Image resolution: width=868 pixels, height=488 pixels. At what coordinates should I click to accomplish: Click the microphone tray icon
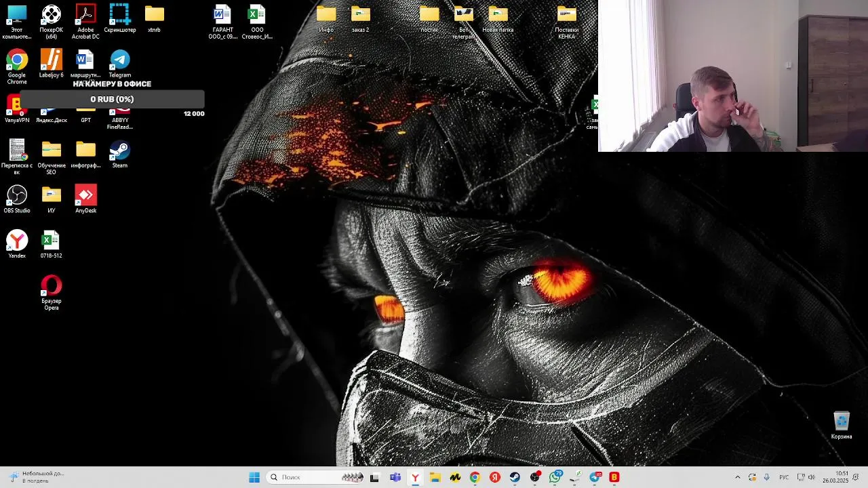(x=766, y=477)
